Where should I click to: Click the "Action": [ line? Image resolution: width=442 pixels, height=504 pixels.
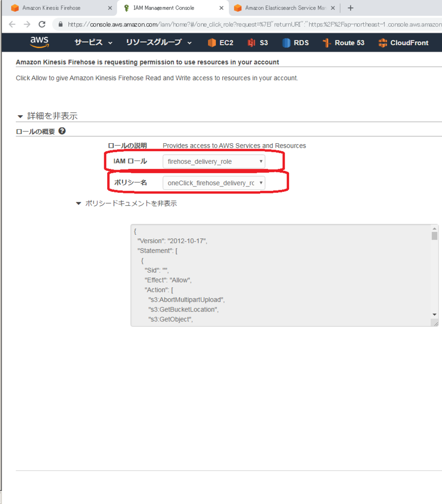click(159, 290)
